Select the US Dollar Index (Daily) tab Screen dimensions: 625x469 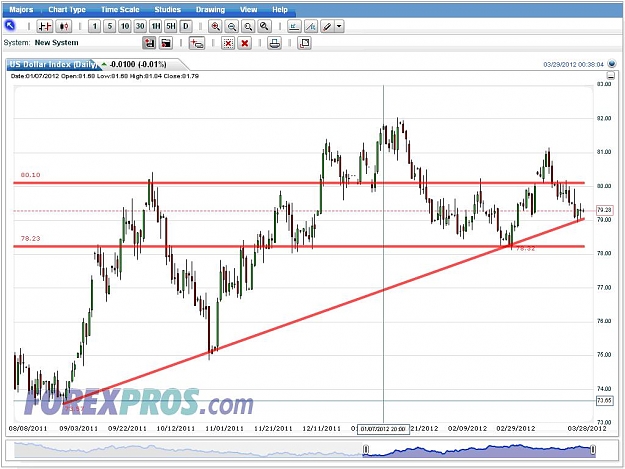[x=53, y=64]
